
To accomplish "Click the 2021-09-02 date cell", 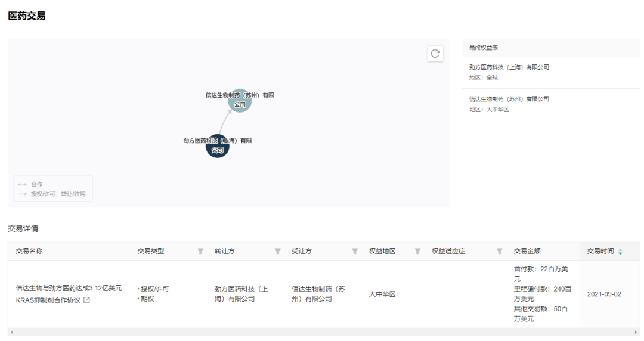I will point(603,294).
